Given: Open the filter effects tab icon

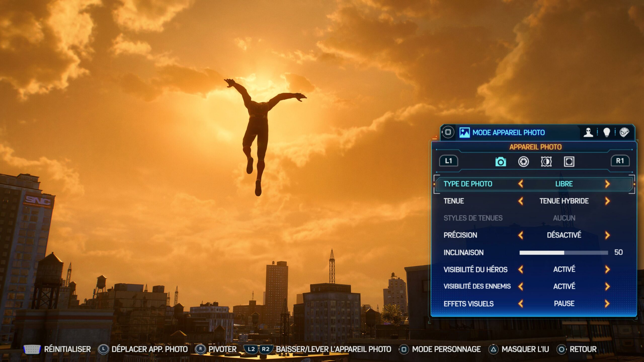Looking at the screenshot, I should [546, 161].
